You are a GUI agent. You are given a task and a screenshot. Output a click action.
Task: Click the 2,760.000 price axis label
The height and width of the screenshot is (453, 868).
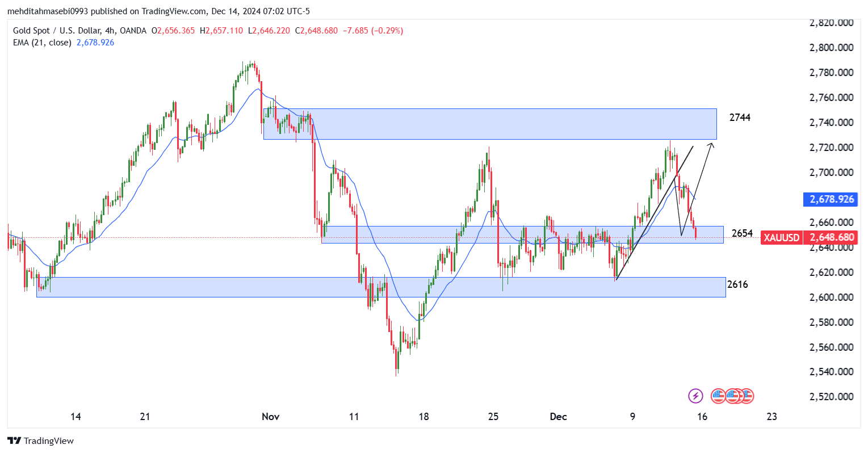(831, 98)
